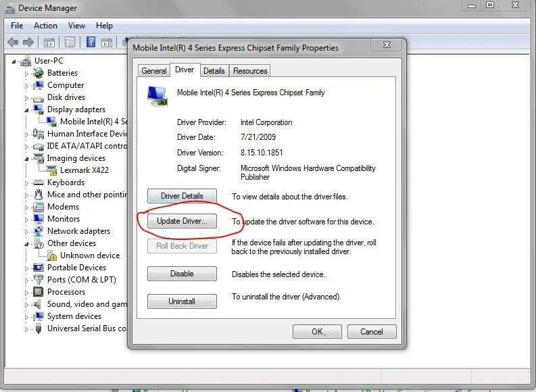Click the Ports (COM & LPT) icon
This screenshot has width=536, height=392.
point(39,280)
